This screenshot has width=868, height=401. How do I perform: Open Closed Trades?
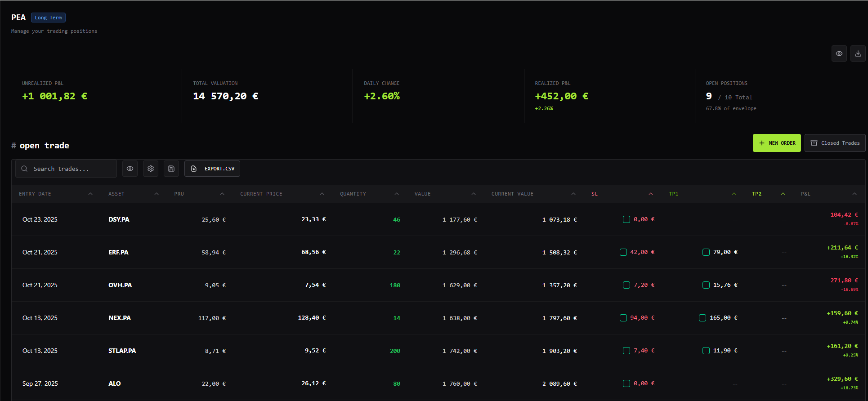click(835, 143)
